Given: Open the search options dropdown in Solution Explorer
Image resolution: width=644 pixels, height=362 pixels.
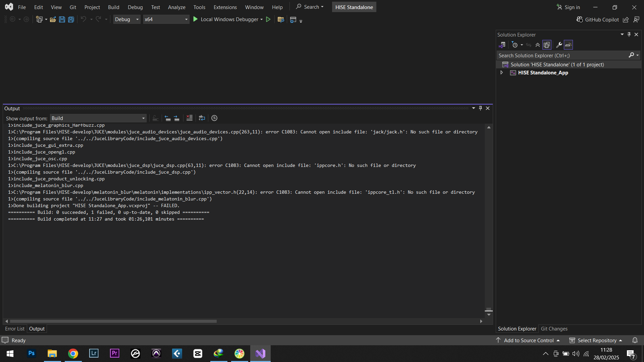Looking at the screenshot, I should [638, 55].
